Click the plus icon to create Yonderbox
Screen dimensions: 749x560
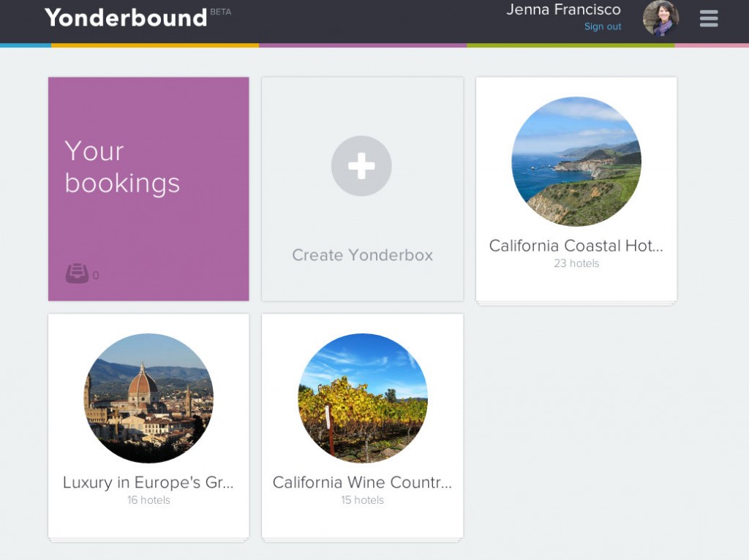[361, 166]
